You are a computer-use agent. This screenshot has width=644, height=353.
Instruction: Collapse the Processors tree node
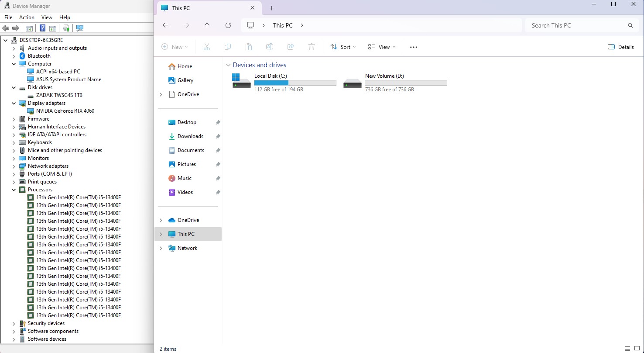(14, 190)
